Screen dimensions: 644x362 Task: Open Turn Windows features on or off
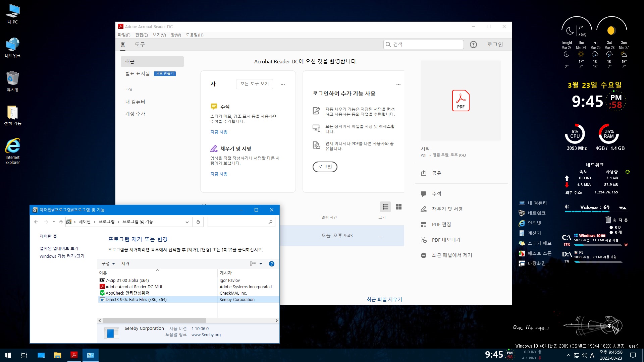click(x=62, y=256)
